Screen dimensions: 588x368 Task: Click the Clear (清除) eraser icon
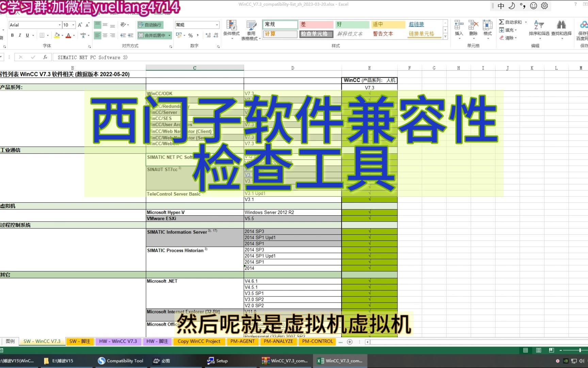click(502, 37)
